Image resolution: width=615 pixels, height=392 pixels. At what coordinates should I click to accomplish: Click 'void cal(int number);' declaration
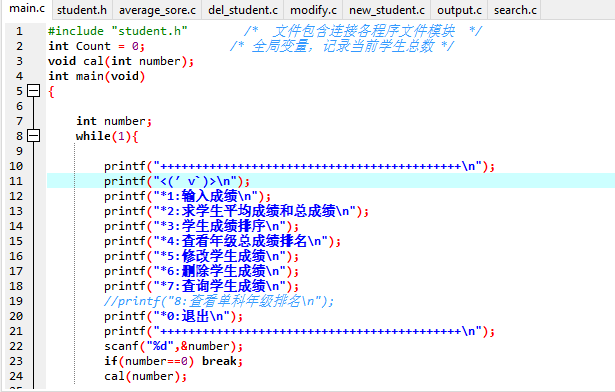(x=121, y=61)
